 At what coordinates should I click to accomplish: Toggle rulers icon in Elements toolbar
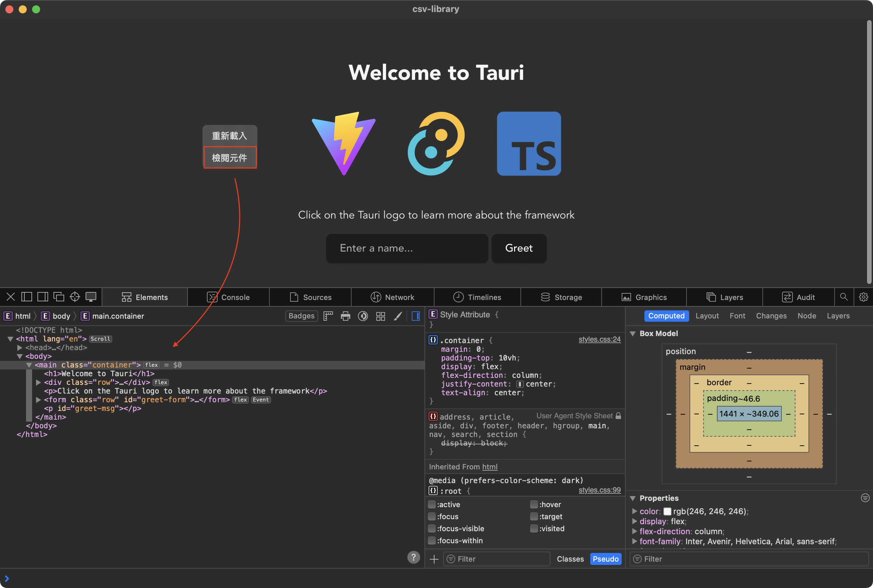tap(328, 316)
